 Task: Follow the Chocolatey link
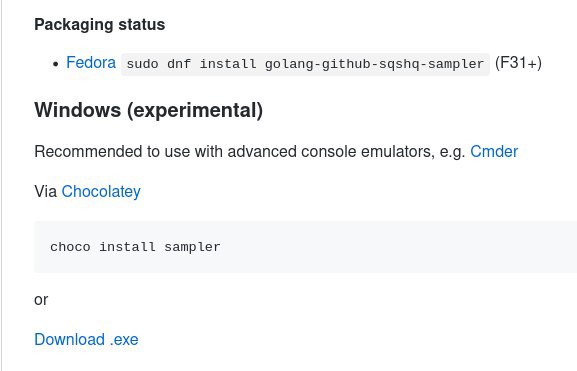101,192
